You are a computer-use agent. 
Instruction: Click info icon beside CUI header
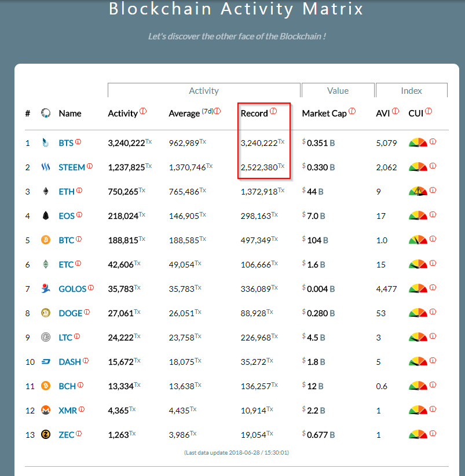click(x=429, y=111)
